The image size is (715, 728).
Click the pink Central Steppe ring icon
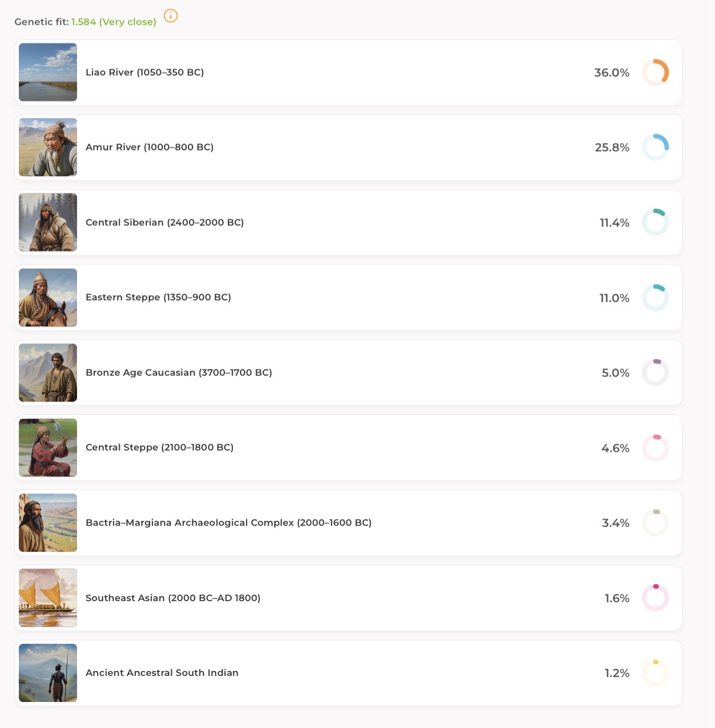(x=655, y=448)
